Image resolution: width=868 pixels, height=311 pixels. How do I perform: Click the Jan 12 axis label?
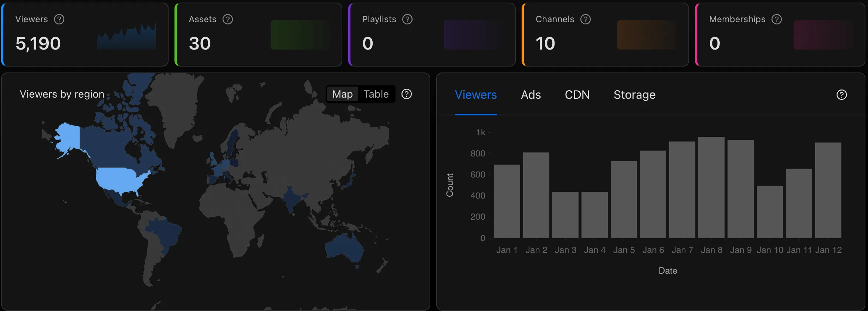(x=828, y=250)
